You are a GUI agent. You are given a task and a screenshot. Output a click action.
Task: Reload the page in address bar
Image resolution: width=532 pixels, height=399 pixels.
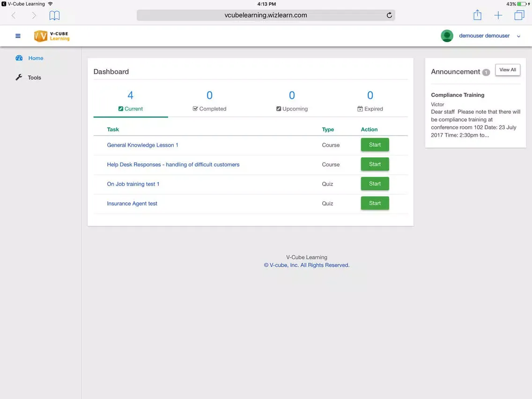click(389, 15)
